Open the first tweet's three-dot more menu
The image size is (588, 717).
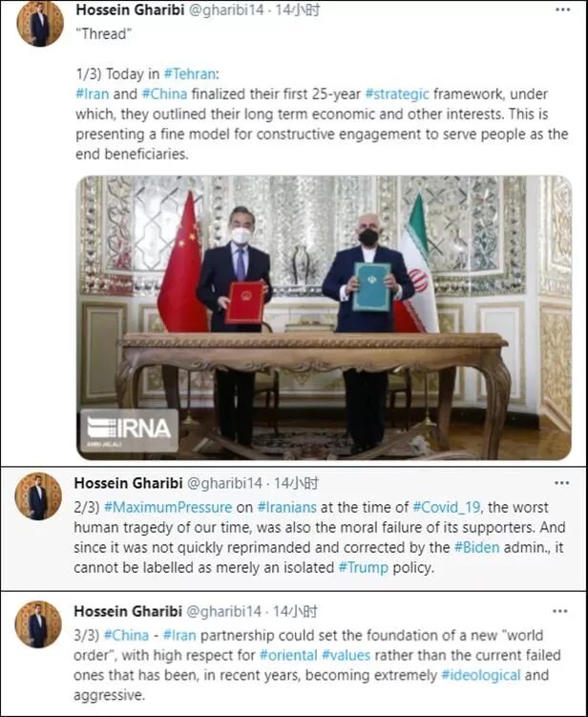[x=562, y=10]
